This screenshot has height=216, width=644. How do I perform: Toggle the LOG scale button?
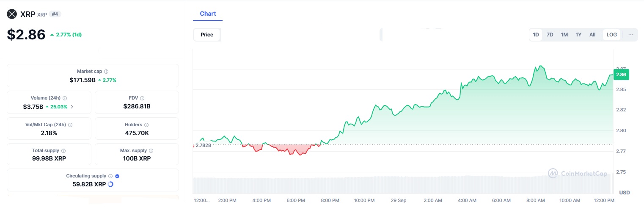pos(611,35)
